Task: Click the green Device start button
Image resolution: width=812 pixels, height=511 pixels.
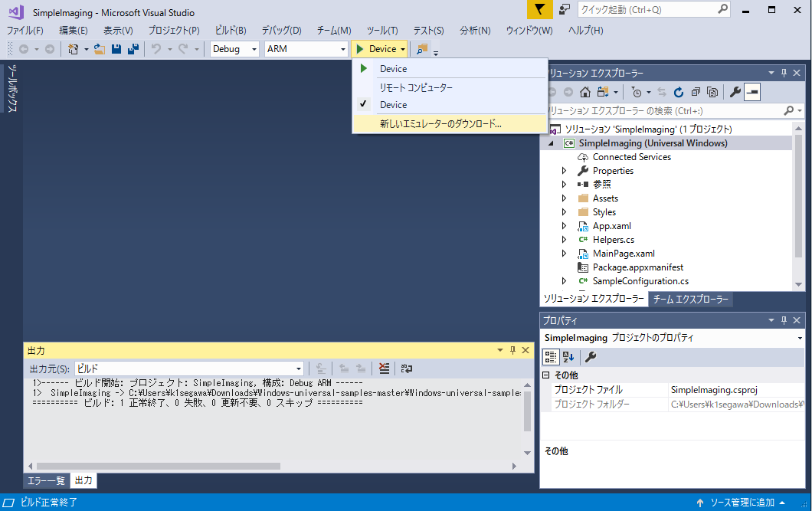Action: (x=375, y=49)
